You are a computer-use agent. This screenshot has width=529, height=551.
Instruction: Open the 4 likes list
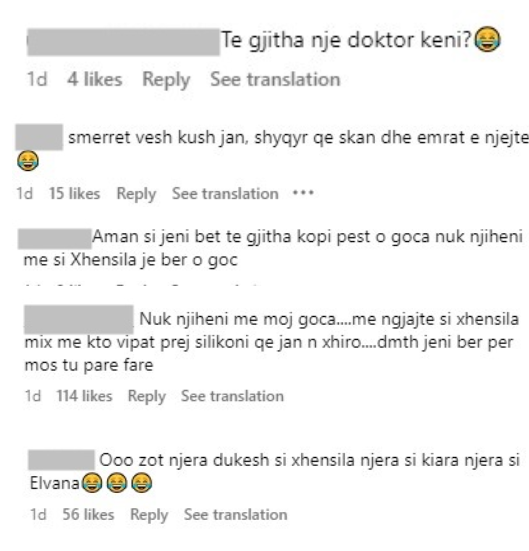click(x=95, y=79)
